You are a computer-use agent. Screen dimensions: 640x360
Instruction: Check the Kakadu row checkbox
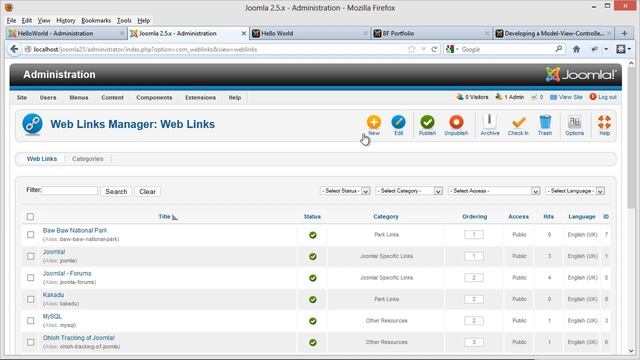click(31, 299)
